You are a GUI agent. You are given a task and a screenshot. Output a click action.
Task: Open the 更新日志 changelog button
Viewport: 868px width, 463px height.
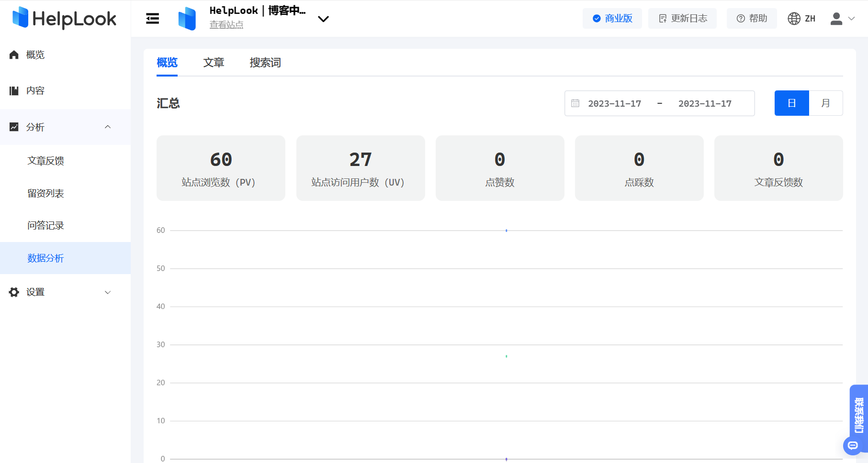pos(682,19)
